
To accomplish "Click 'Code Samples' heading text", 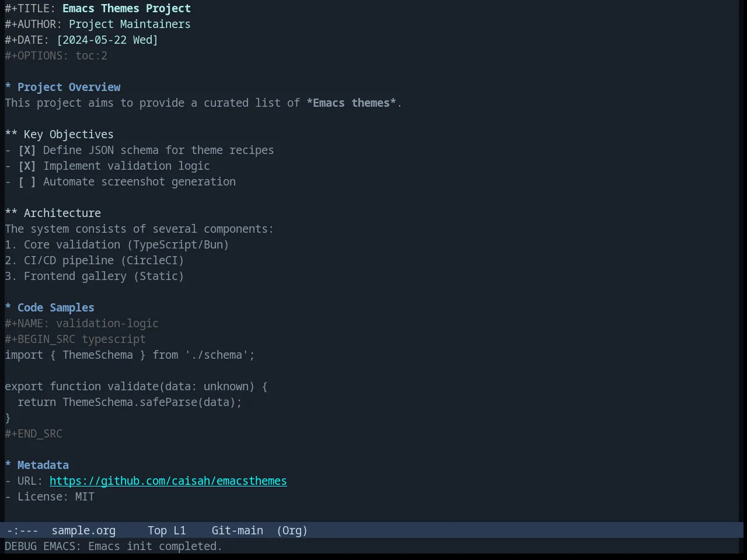I will click(56, 308).
